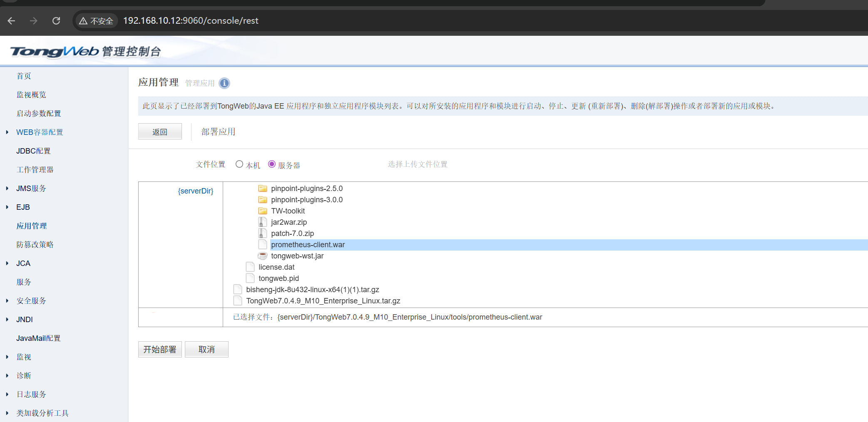Reload the page with the refresh icon

click(56, 21)
